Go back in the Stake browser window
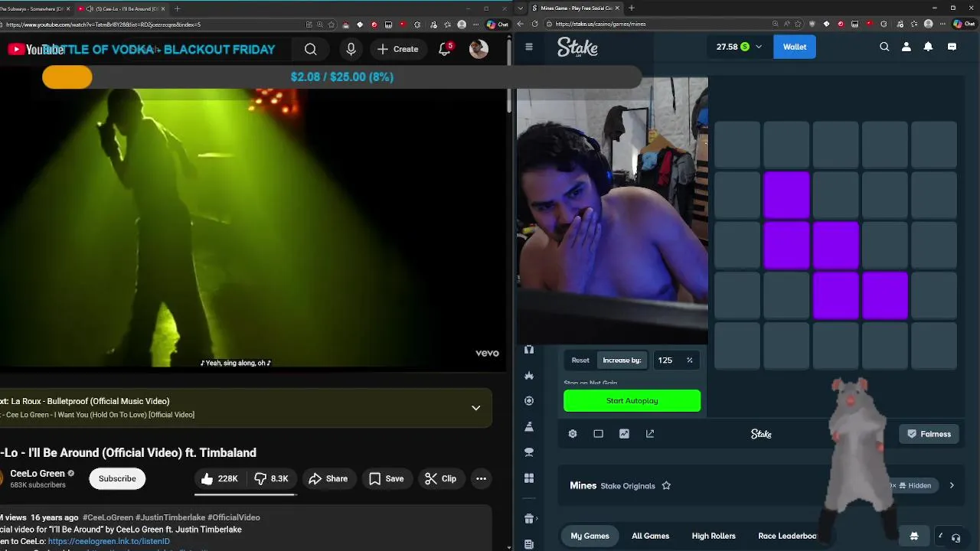This screenshot has width=980, height=551. coord(521,24)
